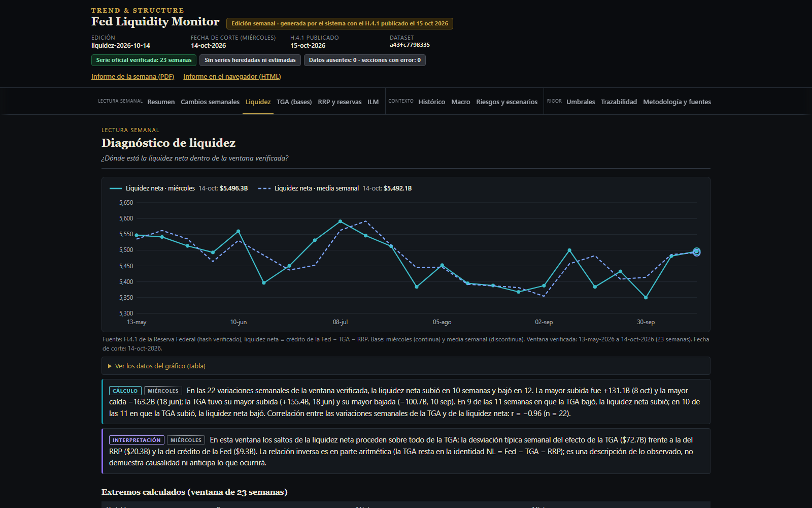
Task: Click the INTERPRETACIÓN tag label
Action: click(x=137, y=440)
